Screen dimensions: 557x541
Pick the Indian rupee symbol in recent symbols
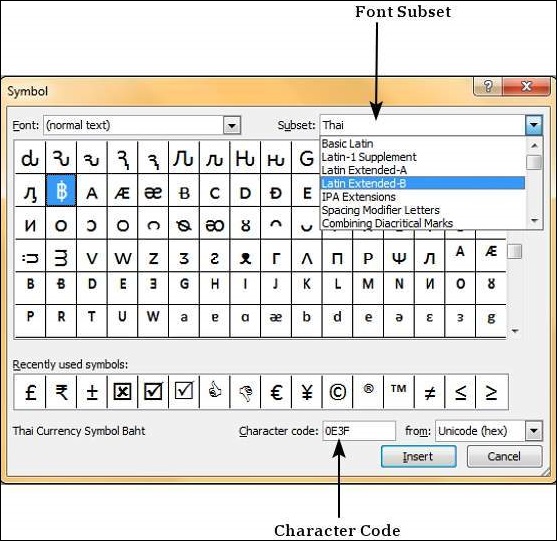tap(61, 392)
